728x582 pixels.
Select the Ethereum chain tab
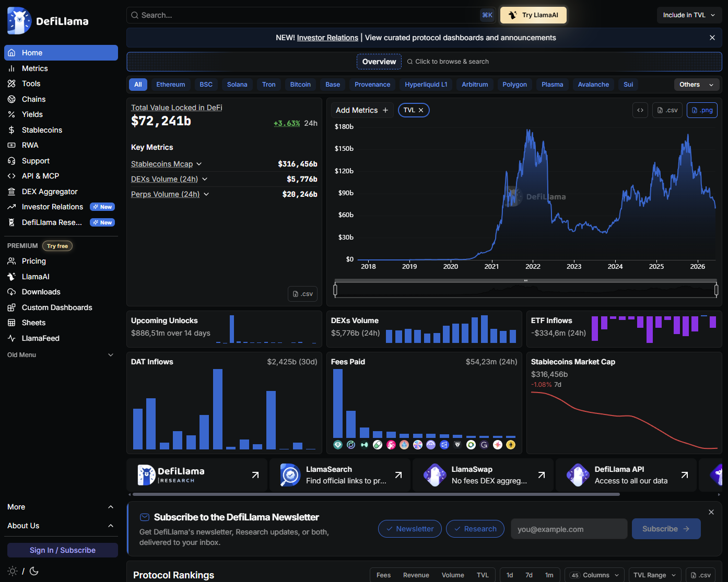[171, 85]
